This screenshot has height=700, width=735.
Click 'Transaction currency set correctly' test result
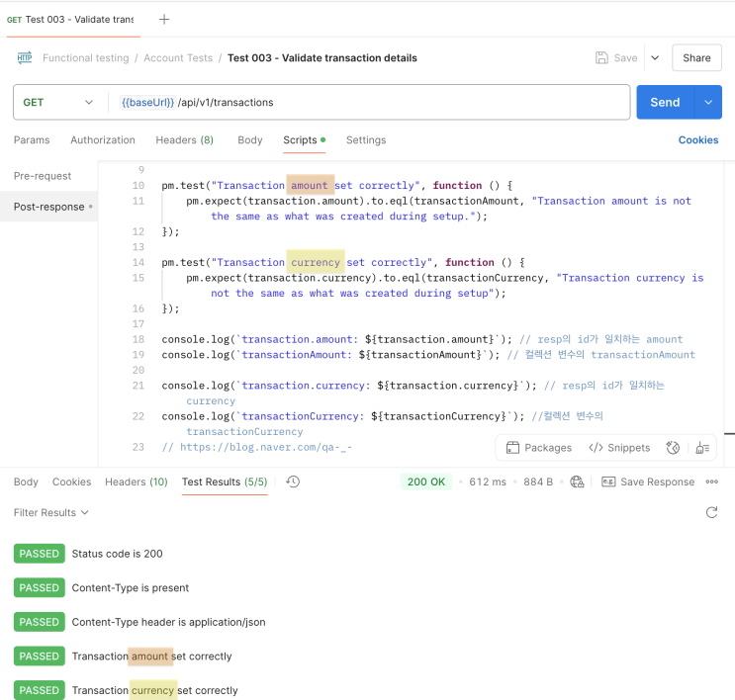[x=154, y=691]
